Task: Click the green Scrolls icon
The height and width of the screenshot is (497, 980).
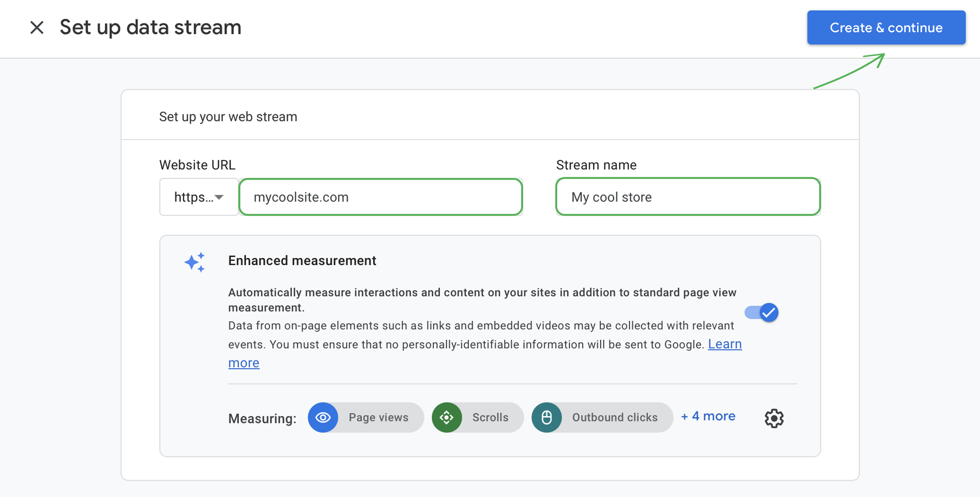Action: click(x=447, y=418)
